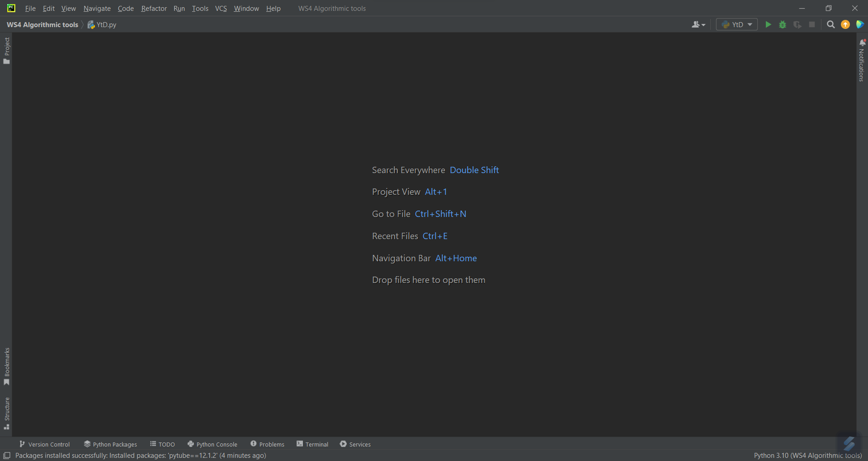Open the user account dropdown
Viewport: 868px width, 461px height.
point(698,24)
